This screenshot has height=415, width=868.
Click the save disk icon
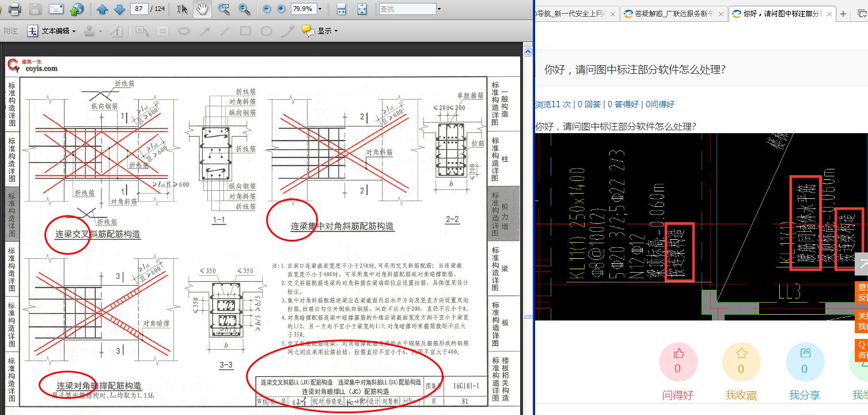35,9
